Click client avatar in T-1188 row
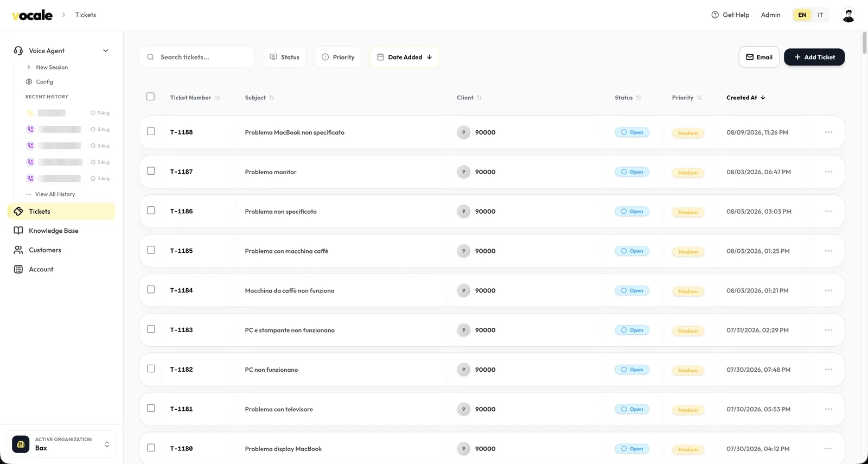 click(463, 132)
